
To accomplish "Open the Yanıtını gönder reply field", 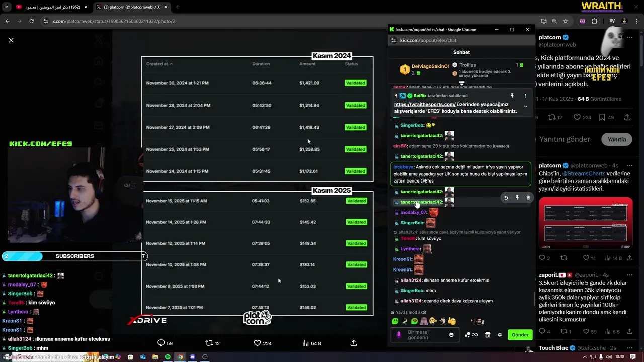I will tap(565, 139).
